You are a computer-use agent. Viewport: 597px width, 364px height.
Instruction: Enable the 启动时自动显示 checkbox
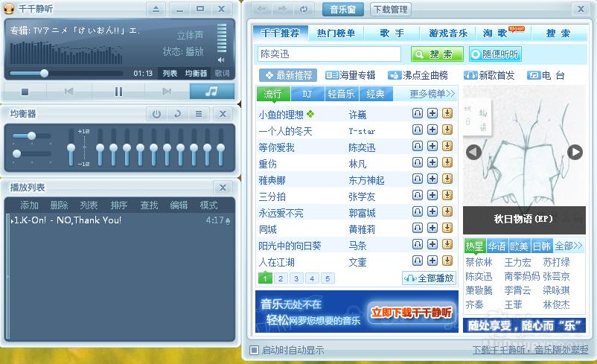pyautogui.click(x=255, y=350)
